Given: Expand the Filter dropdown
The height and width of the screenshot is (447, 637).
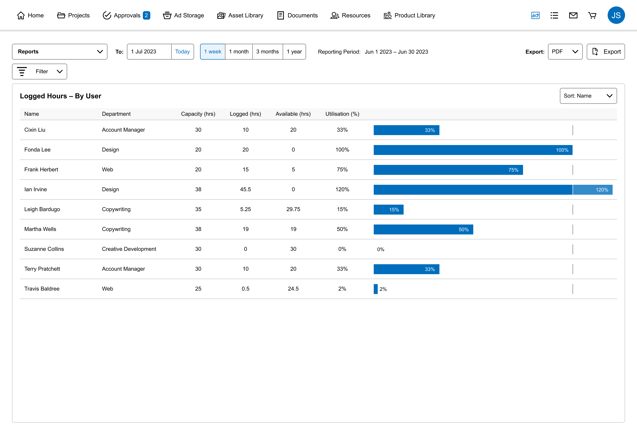Looking at the screenshot, I should coord(40,72).
